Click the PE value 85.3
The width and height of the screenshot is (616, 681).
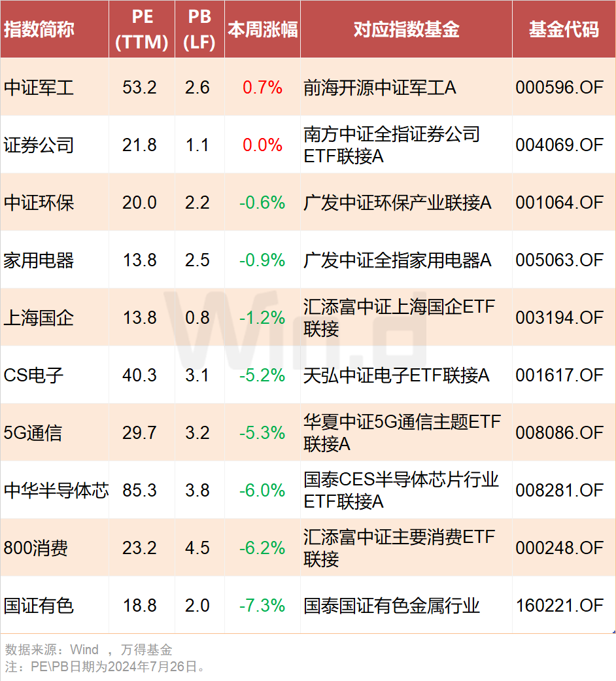coord(139,491)
